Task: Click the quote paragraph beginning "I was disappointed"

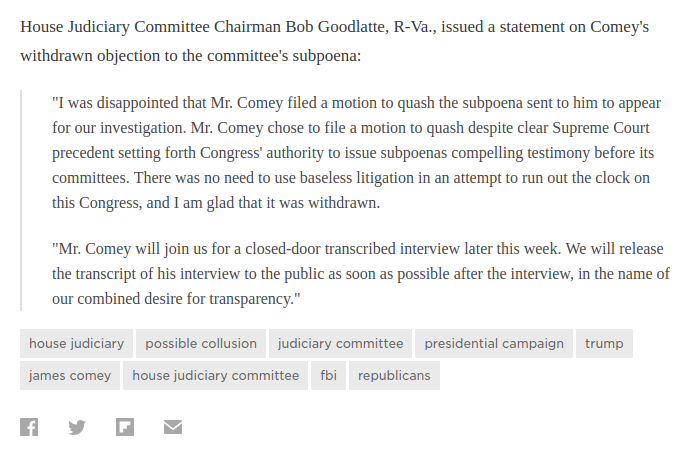Action: click(x=357, y=153)
